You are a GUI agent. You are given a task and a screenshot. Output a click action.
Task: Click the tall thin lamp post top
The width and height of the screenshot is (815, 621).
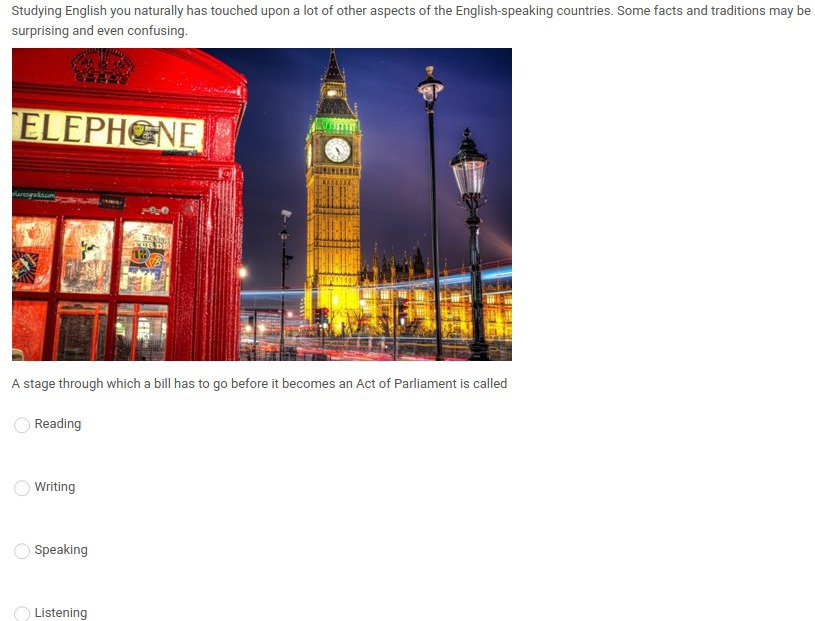pyautogui.click(x=430, y=86)
